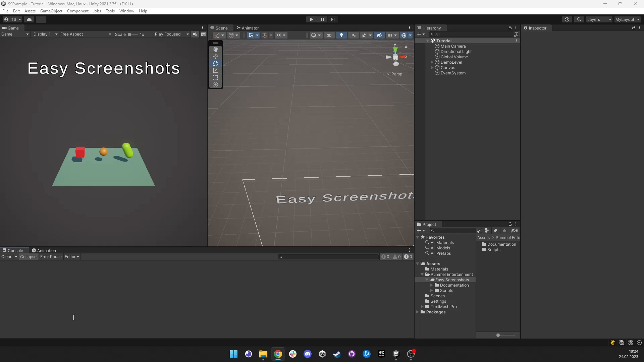Open the File menu
644x362 pixels.
click(x=5, y=11)
